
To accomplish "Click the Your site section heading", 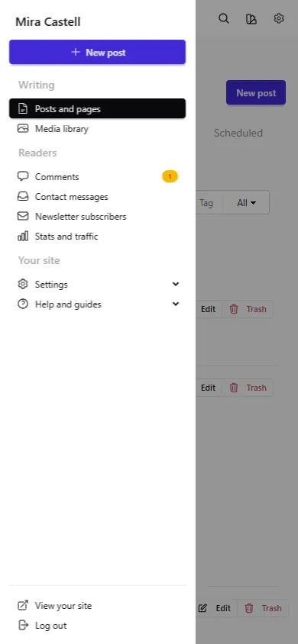I will click(x=39, y=261).
